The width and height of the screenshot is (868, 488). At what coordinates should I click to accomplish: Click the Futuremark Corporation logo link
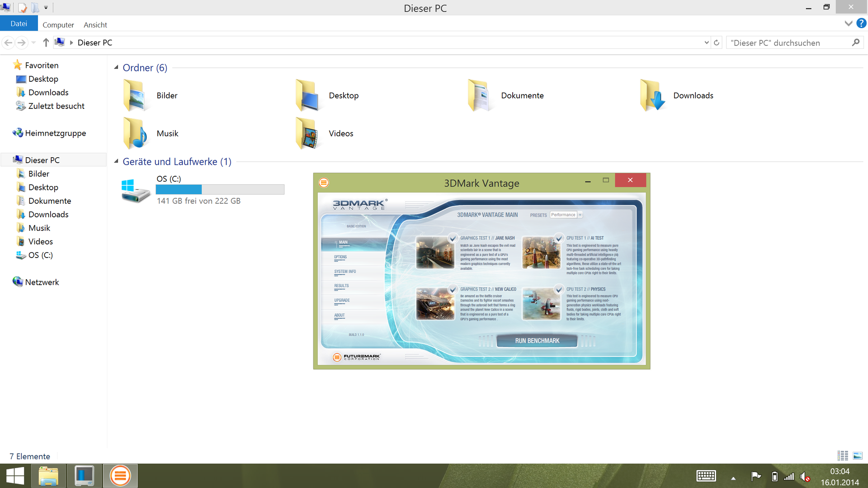point(357,357)
